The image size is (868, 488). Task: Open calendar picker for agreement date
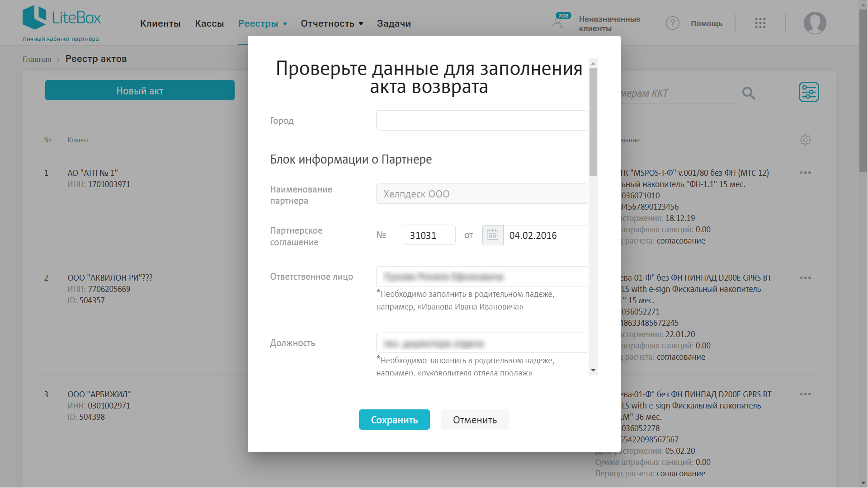coord(493,235)
